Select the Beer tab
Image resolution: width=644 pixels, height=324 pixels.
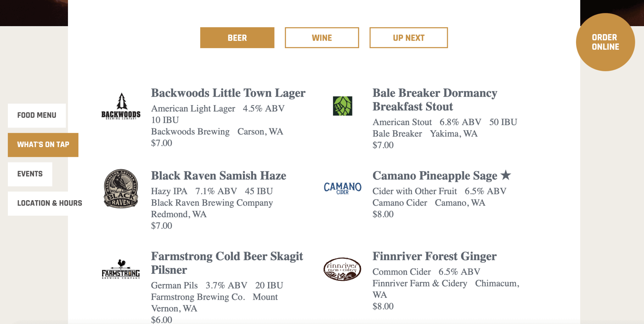237,38
